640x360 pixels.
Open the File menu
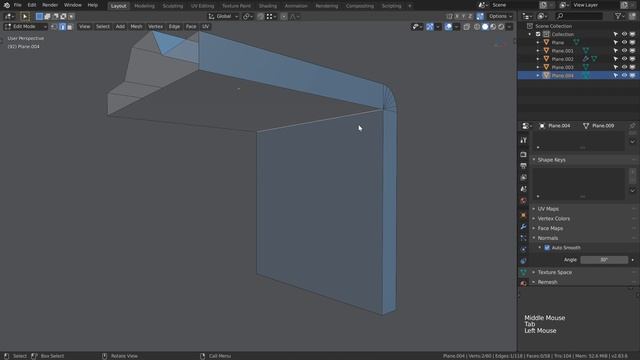tap(18, 5)
